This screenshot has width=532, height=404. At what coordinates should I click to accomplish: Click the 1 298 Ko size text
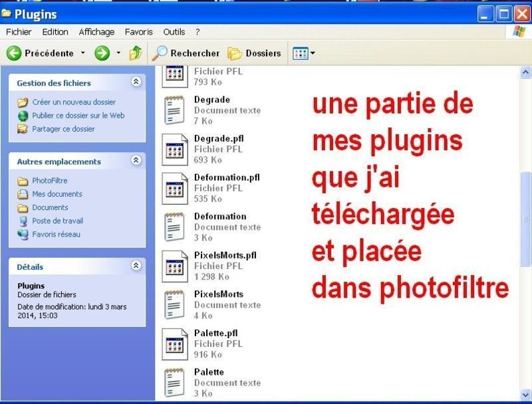coord(211,277)
